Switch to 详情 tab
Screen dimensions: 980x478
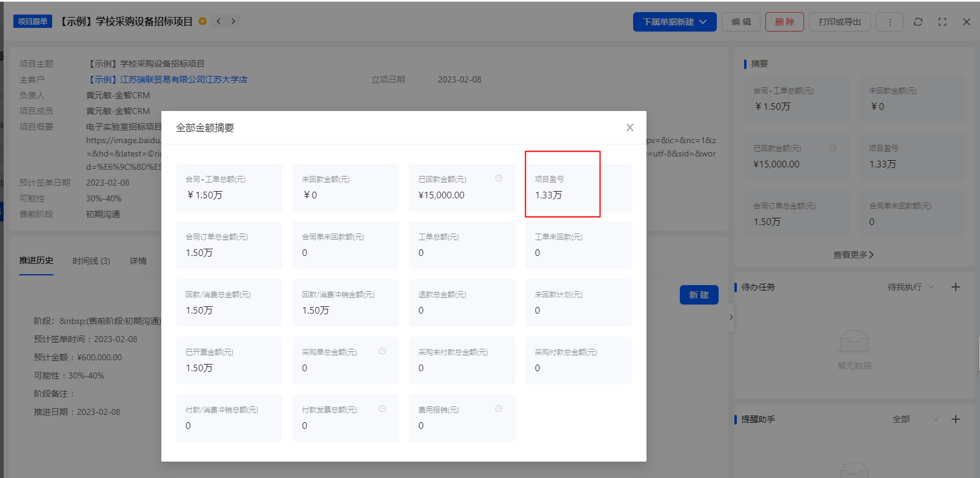pos(138,261)
